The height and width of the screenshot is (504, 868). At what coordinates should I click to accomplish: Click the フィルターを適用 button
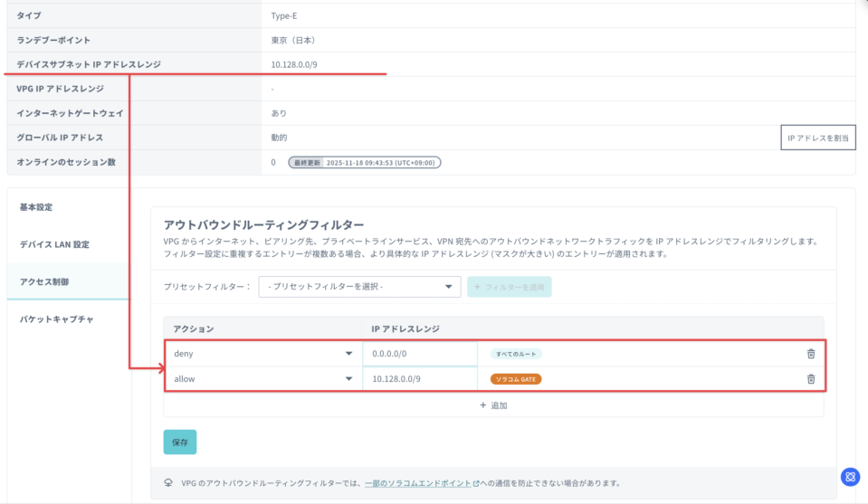509,287
